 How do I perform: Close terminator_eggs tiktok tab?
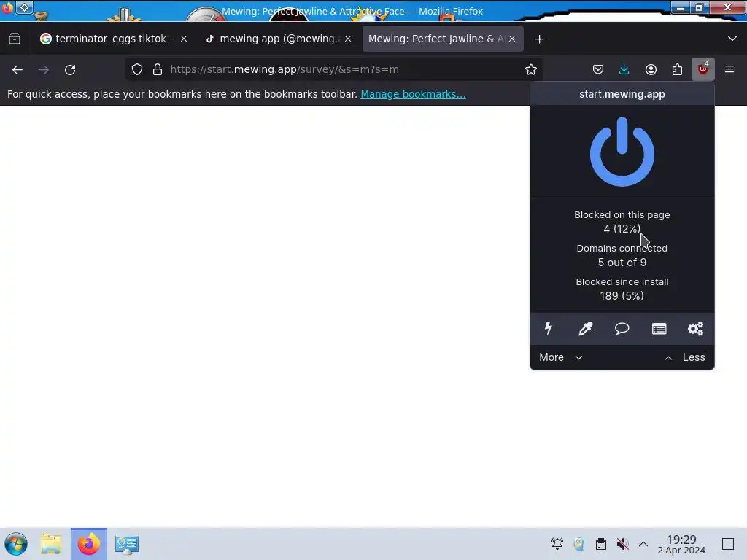[184, 39]
